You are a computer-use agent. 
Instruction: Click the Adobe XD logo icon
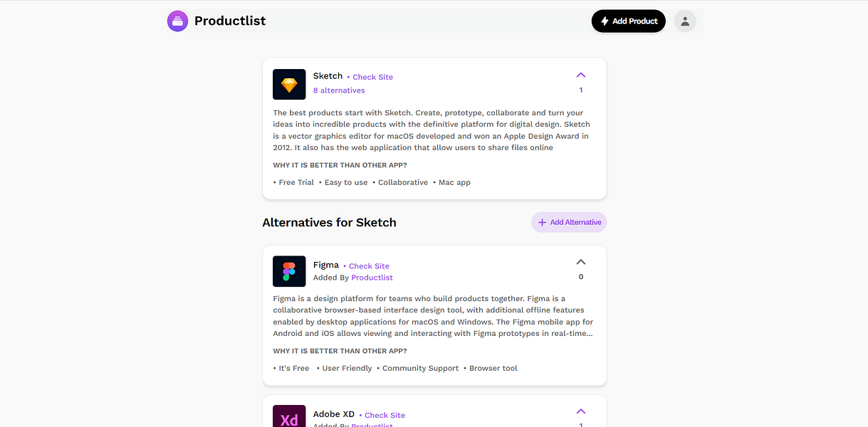(x=288, y=418)
